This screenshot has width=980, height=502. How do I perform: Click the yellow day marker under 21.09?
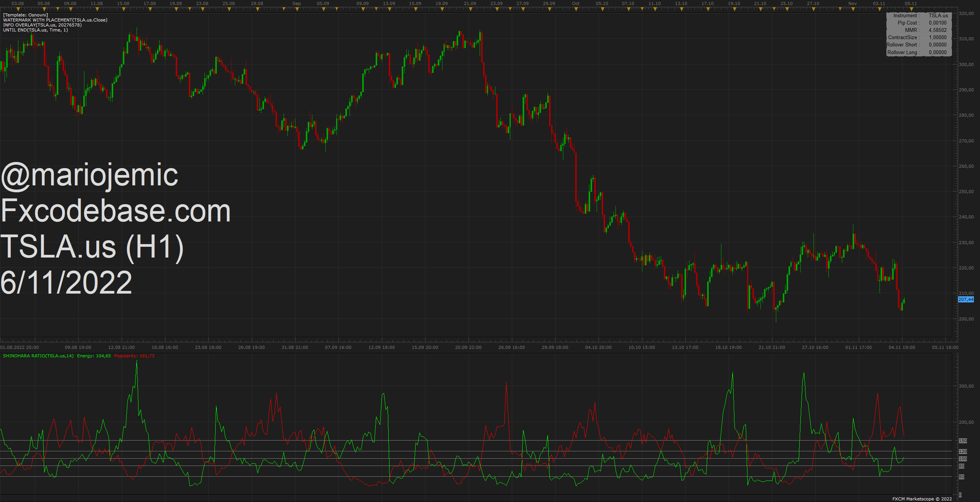[470, 9]
